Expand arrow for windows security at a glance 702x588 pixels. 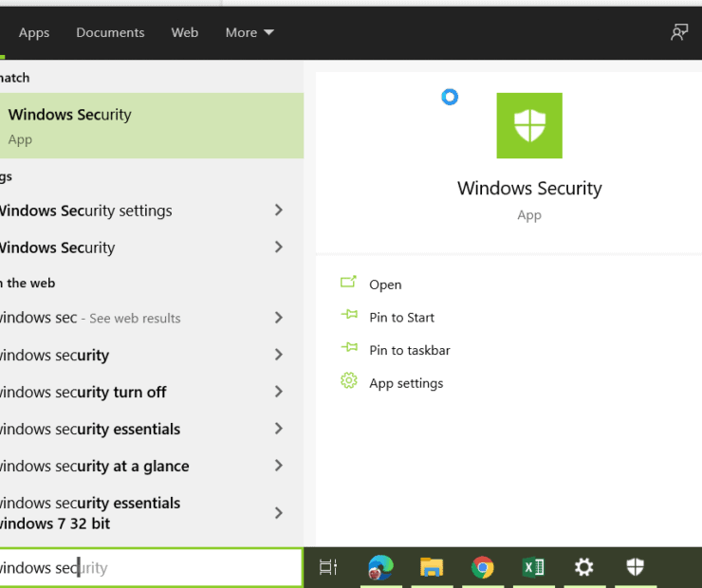pos(279,466)
